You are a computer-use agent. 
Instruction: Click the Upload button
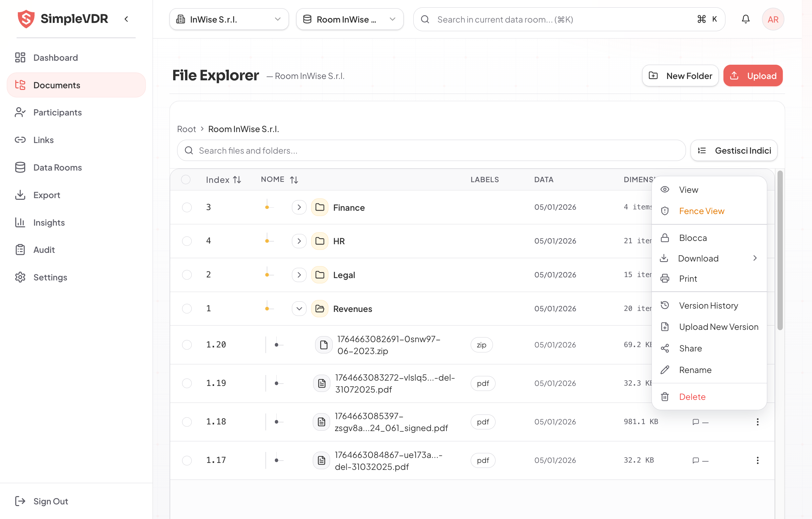click(753, 76)
